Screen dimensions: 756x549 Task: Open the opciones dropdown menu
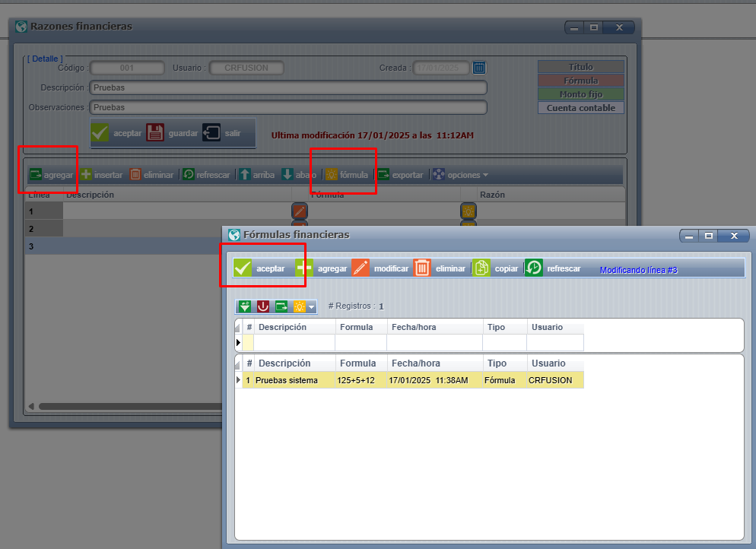click(461, 175)
